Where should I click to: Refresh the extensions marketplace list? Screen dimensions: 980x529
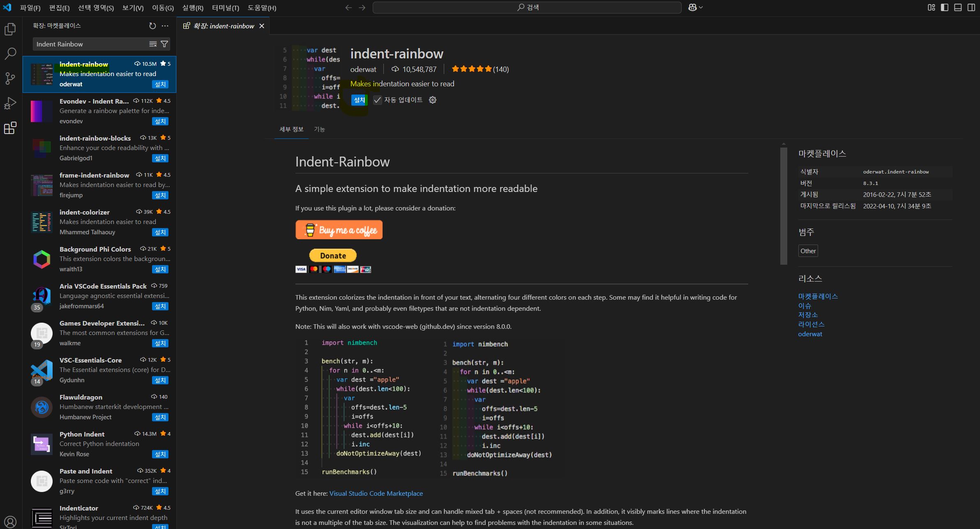(152, 26)
